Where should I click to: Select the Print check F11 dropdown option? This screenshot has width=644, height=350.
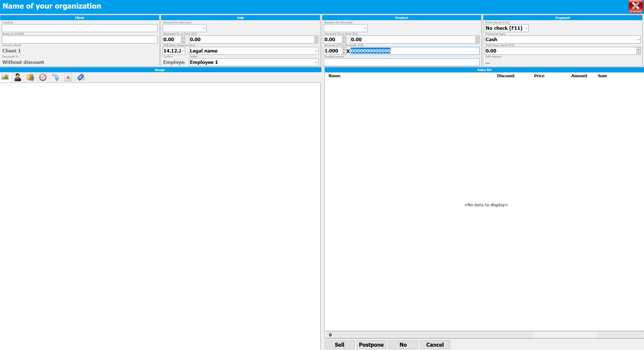pyautogui.click(x=507, y=28)
